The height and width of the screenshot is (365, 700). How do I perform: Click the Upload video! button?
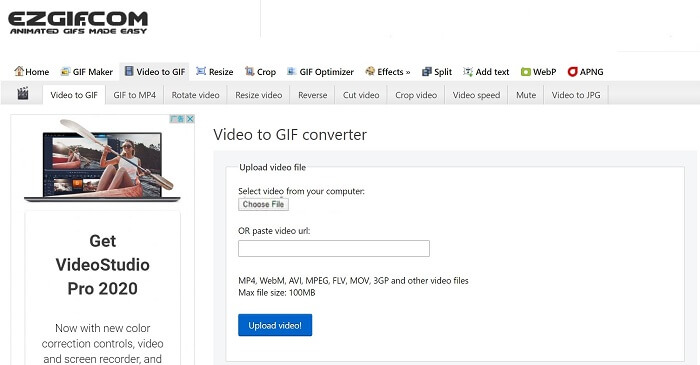(275, 325)
